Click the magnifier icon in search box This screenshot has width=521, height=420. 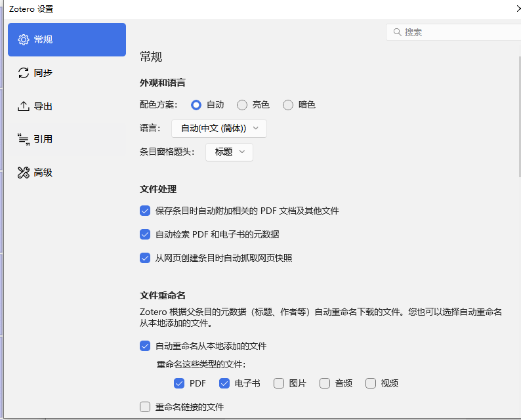398,32
